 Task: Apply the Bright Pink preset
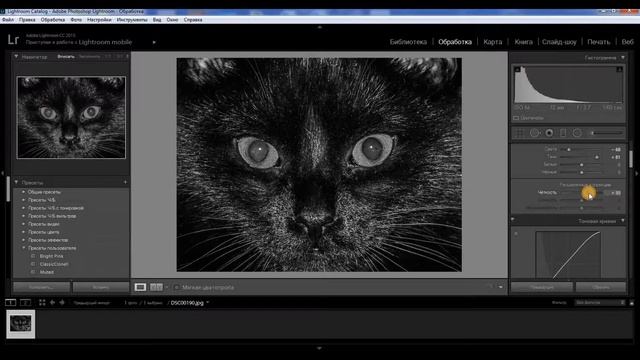tap(51, 256)
